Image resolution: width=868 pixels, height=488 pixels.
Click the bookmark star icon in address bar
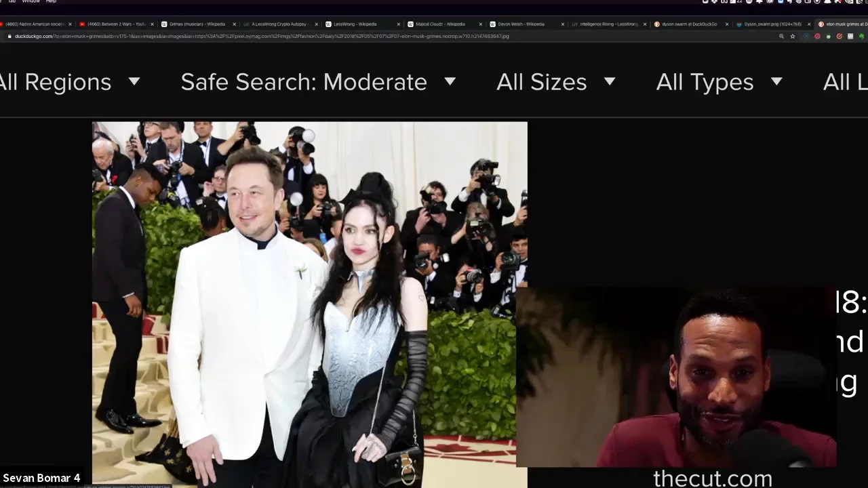[x=792, y=37]
